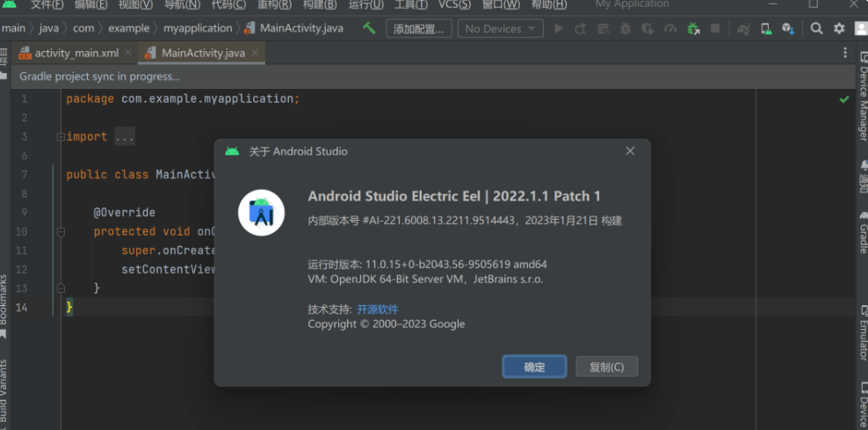Click the Stop square icon
Screen dimensions: 868x430
715,28
